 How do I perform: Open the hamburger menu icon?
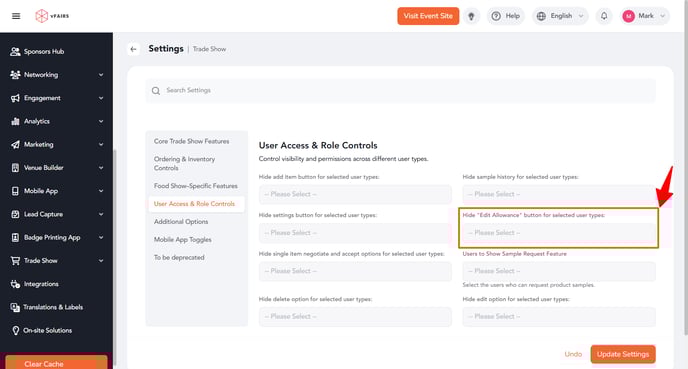[16, 16]
